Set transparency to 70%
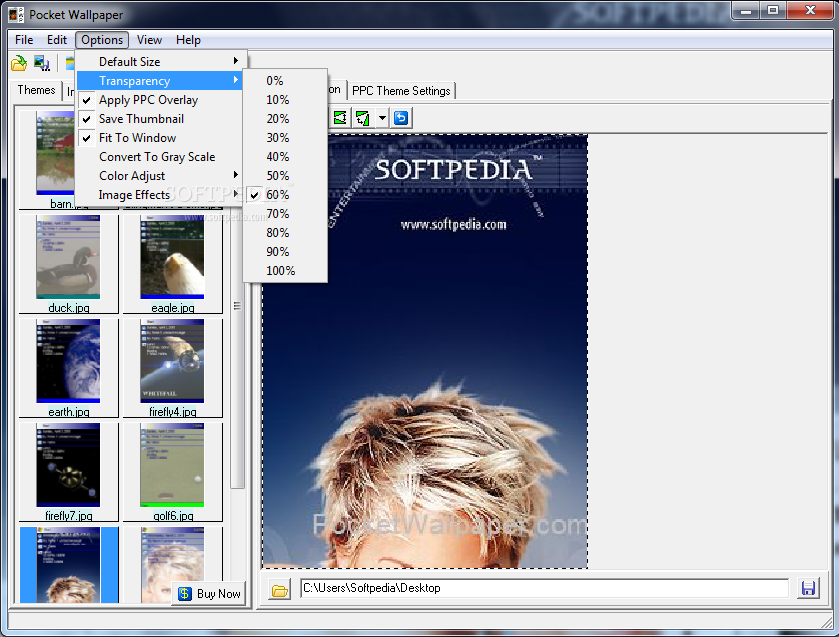Image resolution: width=839 pixels, height=637 pixels. pos(285,214)
